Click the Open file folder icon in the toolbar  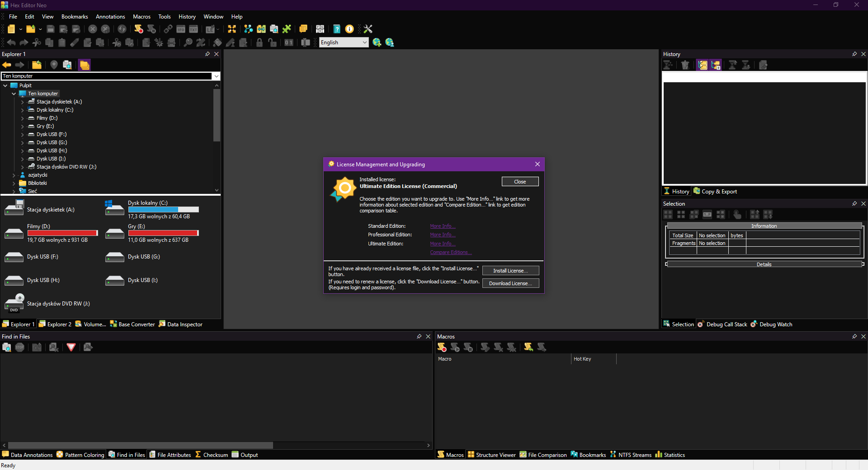31,29
